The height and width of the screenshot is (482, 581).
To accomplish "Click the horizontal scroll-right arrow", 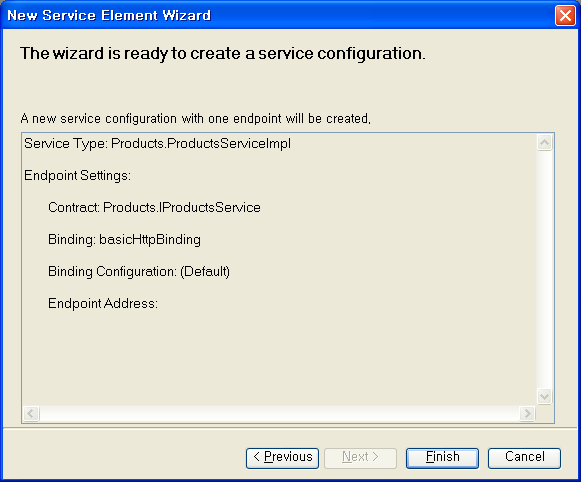I will pos(527,413).
